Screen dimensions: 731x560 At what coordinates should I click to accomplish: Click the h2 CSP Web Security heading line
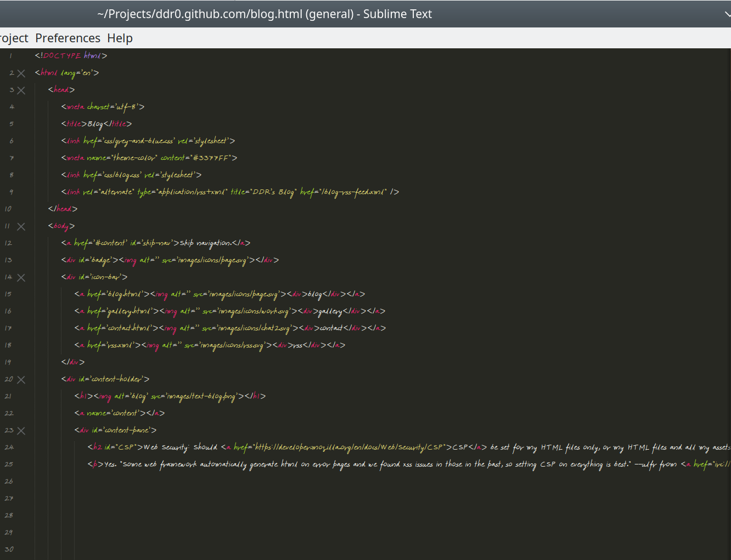pos(409,447)
